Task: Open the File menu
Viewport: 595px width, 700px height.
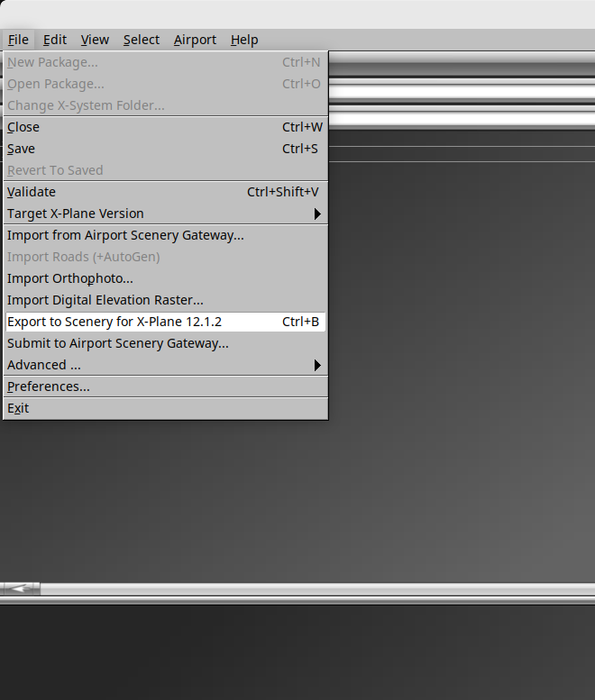Action: pos(18,40)
